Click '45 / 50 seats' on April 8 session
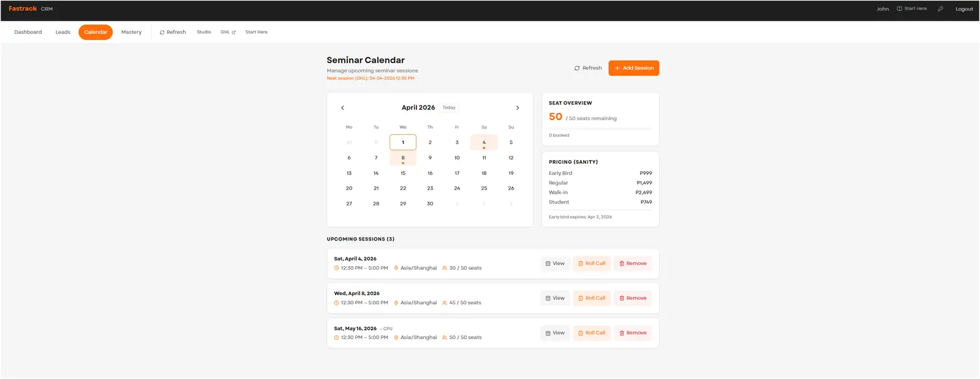The width and height of the screenshot is (980, 379). click(x=462, y=303)
